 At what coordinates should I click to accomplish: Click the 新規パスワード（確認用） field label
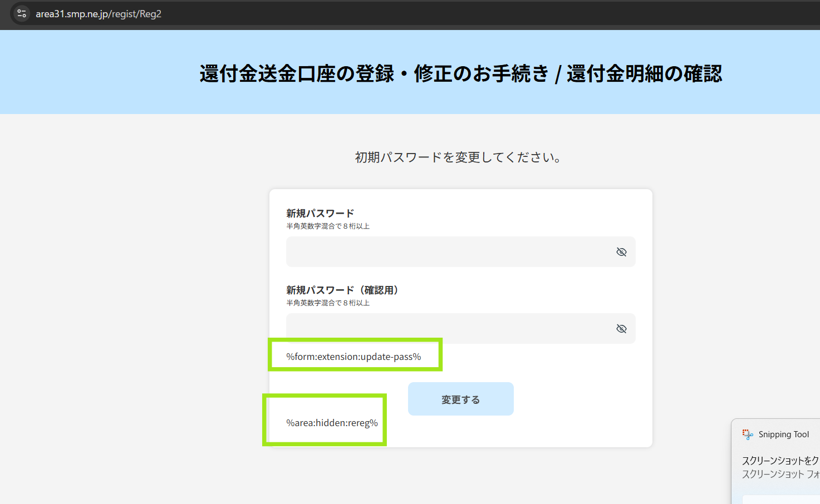(x=342, y=290)
